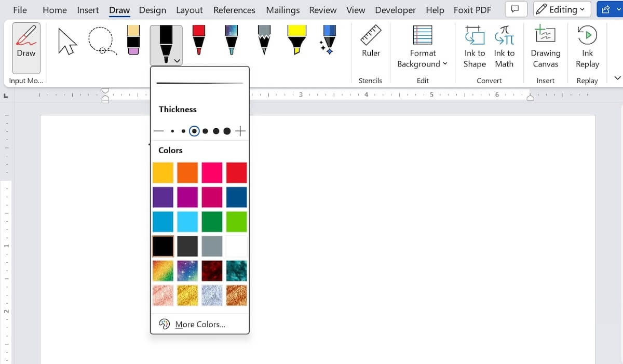This screenshot has width=623, height=364.
Task: Switch to the Insert tab
Action: 88,10
